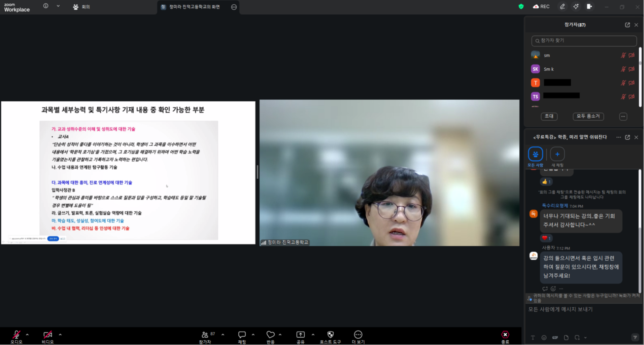Click the REC cloud recording indicator

tap(541, 6)
